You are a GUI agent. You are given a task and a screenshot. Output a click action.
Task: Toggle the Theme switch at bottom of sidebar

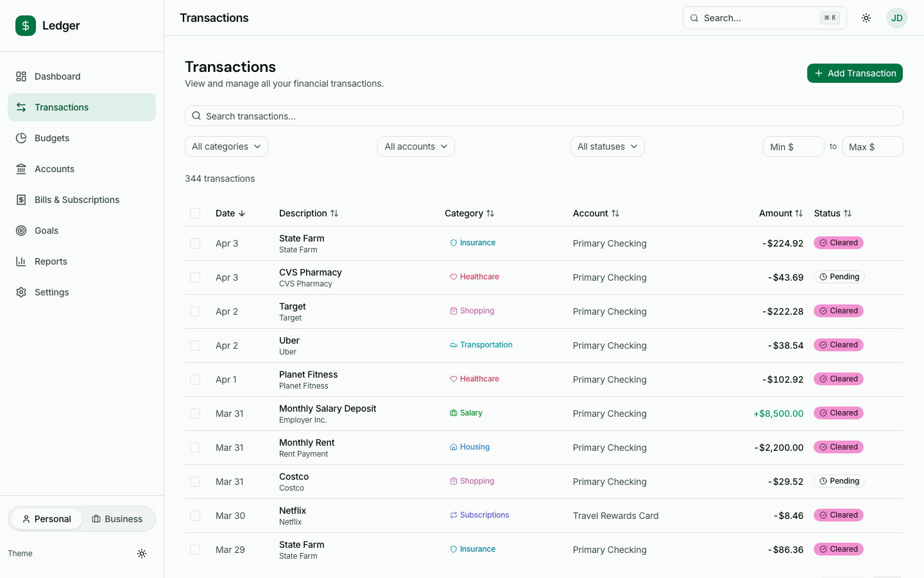coord(142,553)
